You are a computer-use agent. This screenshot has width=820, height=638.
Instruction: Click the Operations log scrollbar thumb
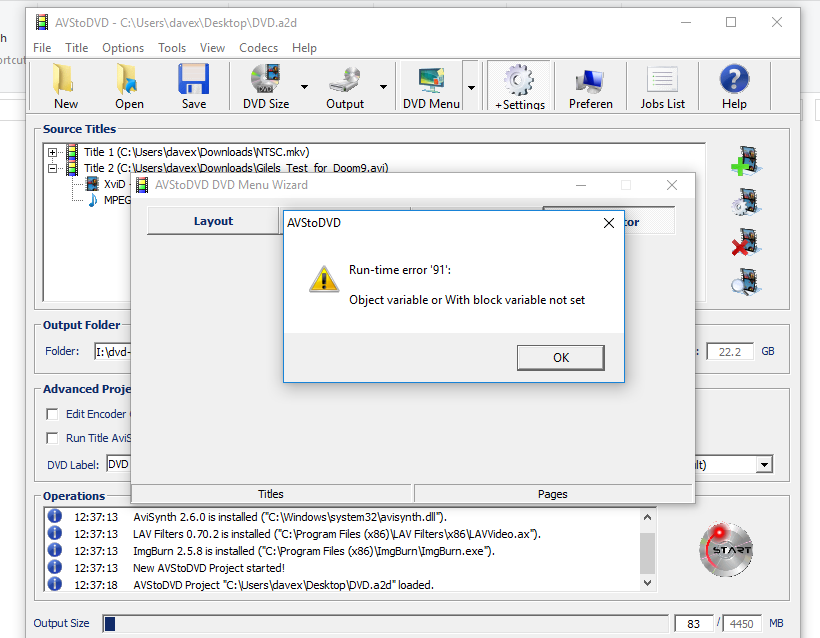pos(647,553)
